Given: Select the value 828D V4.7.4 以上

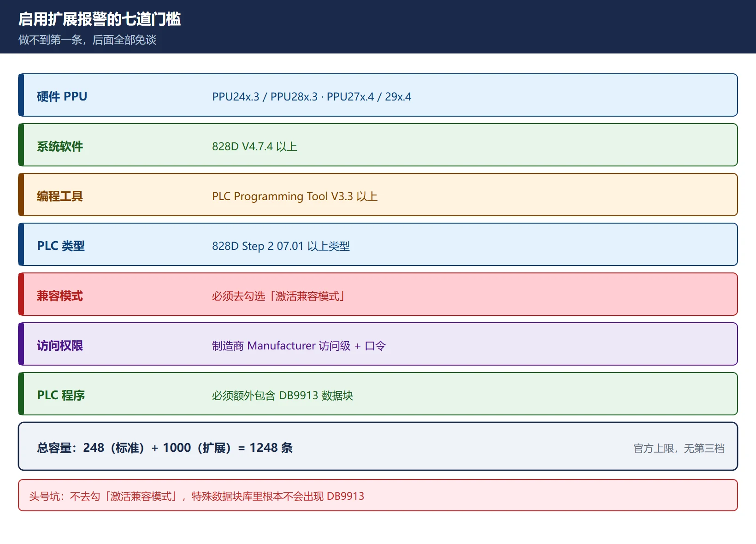Looking at the screenshot, I should coord(254,146).
